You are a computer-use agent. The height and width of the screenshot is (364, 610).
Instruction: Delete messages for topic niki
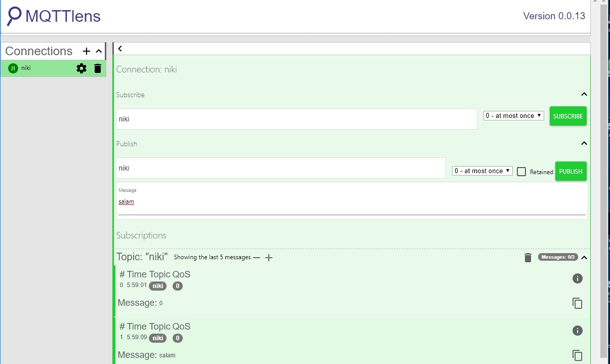click(x=528, y=258)
